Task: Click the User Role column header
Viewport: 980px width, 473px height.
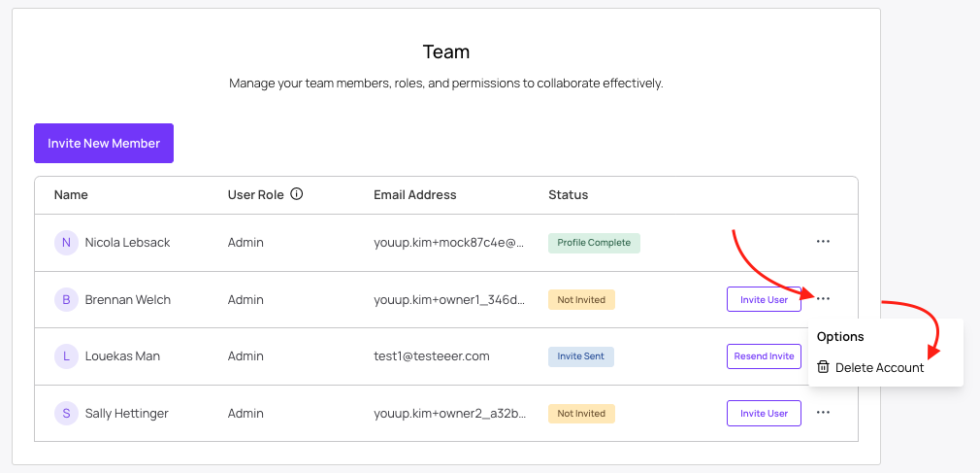Action: pos(255,194)
